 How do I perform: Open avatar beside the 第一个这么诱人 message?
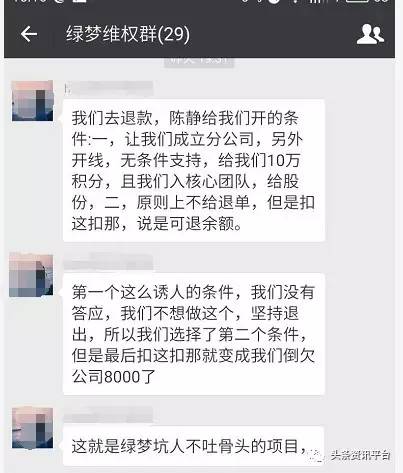pyautogui.click(x=31, y=275)
